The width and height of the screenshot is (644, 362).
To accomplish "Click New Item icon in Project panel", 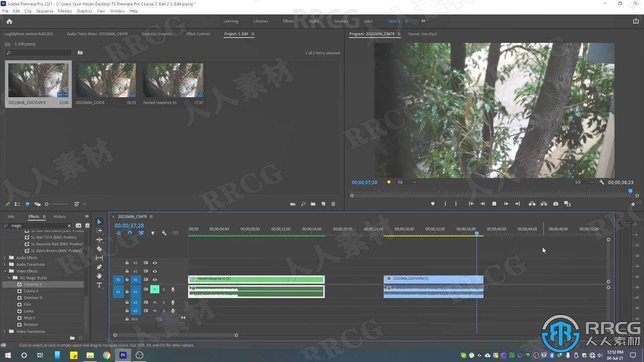I will point(323,204).
